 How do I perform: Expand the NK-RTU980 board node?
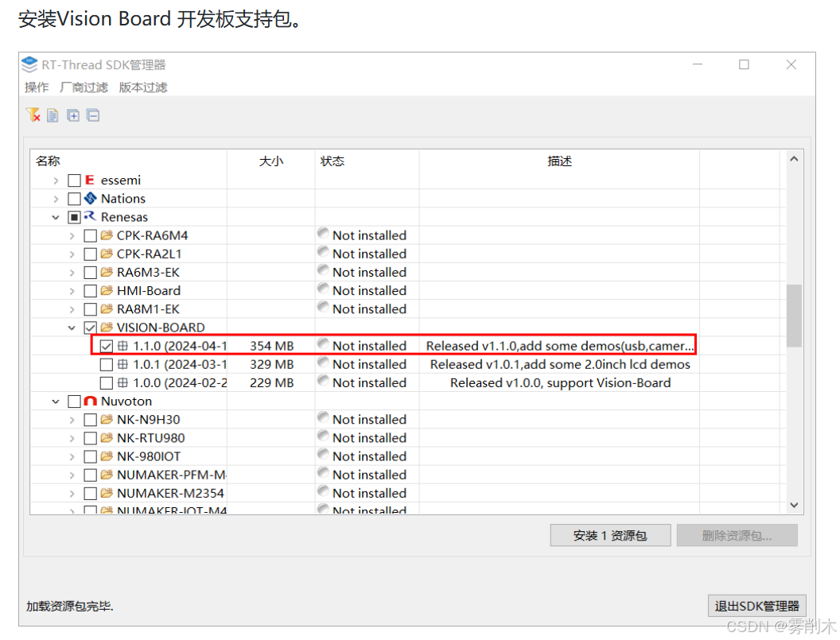pos(72,439)
